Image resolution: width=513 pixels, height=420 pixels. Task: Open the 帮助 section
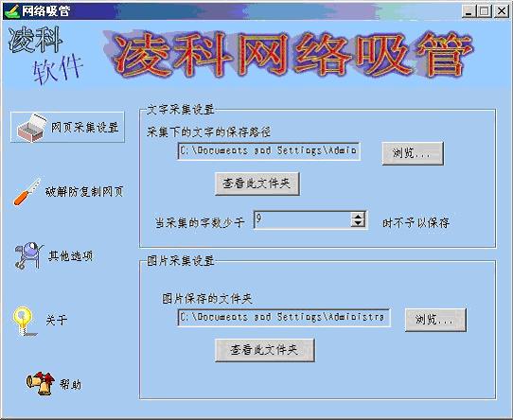pyautogui.click(x=54, y=383)
